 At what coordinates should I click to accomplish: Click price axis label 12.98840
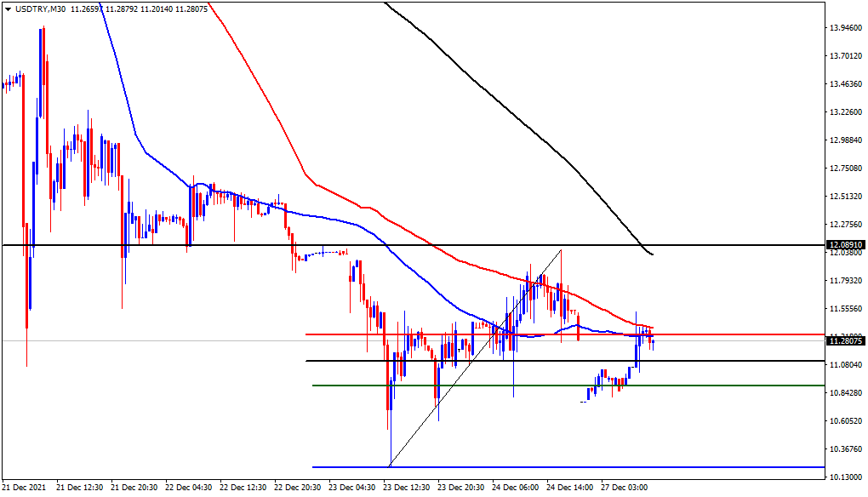tap(846, 140)
